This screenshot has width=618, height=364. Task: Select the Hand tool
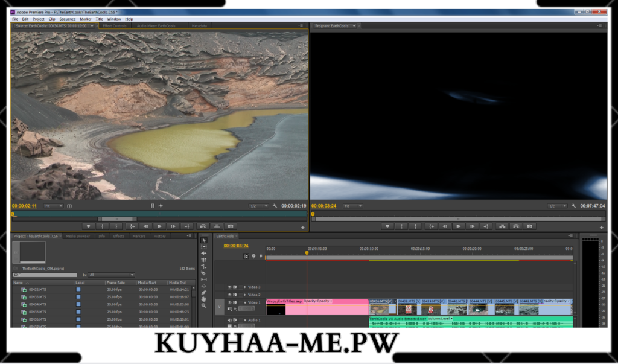[204, 299]
